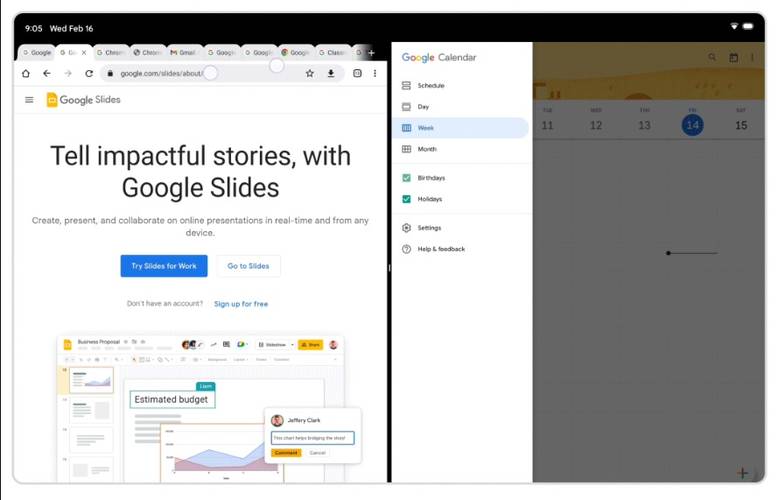
Task: Open Calendar Settings
Action: tap(460, 228)
